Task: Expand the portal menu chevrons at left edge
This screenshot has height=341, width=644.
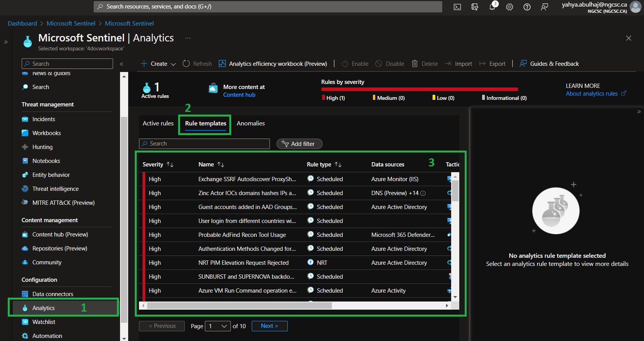Action: pyautogui.click(x=6, y=42)
